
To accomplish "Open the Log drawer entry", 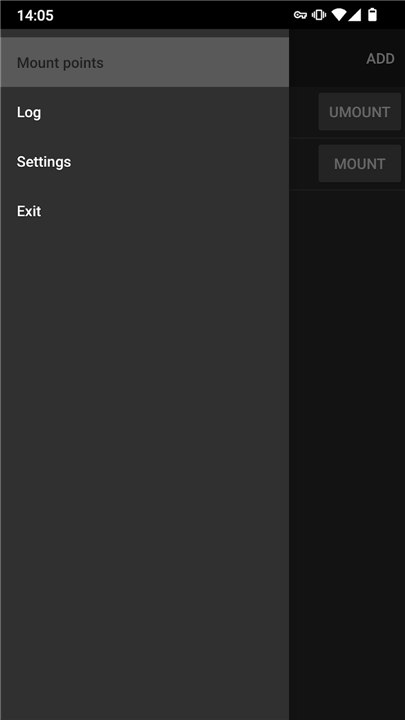I will tap(144, 112).
